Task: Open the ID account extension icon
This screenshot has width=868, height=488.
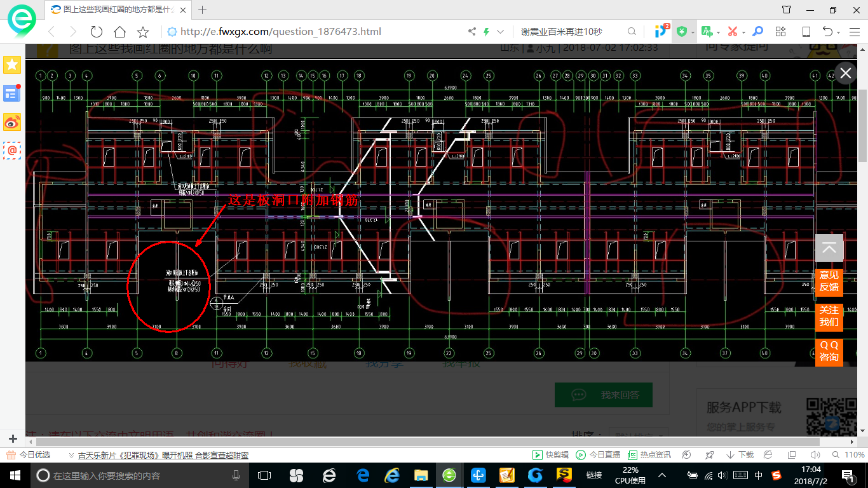Action: coord(661,31)
